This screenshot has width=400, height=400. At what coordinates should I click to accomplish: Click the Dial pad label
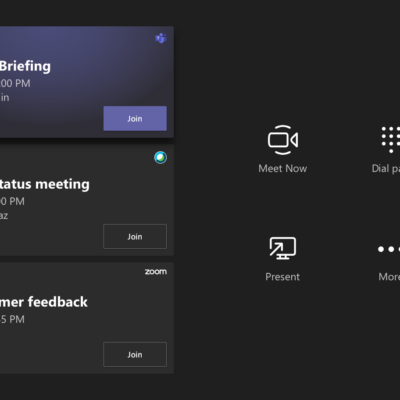click(x=386, y=169)
